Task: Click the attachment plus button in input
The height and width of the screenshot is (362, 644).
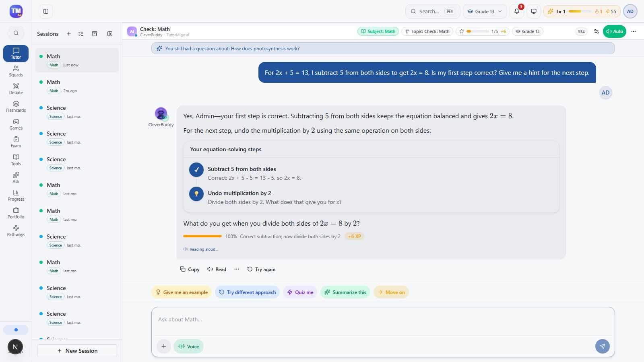Action: pyautogui.click(x=164, y=346)
